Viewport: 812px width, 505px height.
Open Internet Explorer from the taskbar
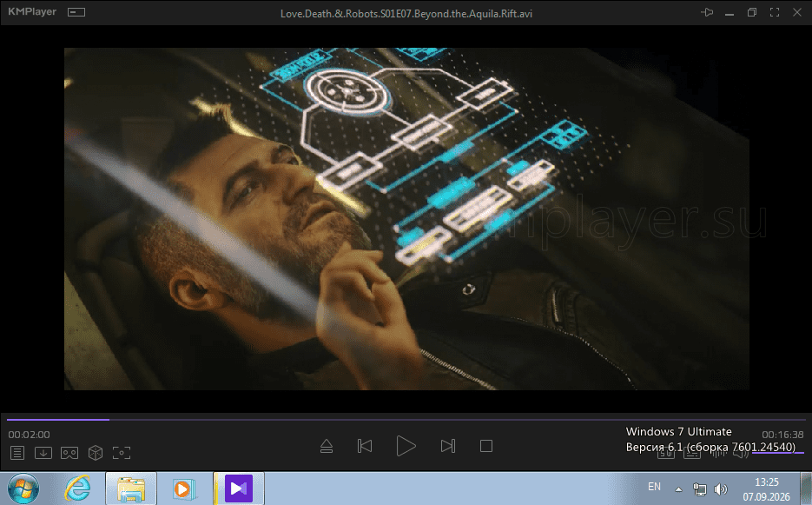click(x=77, y=488)
